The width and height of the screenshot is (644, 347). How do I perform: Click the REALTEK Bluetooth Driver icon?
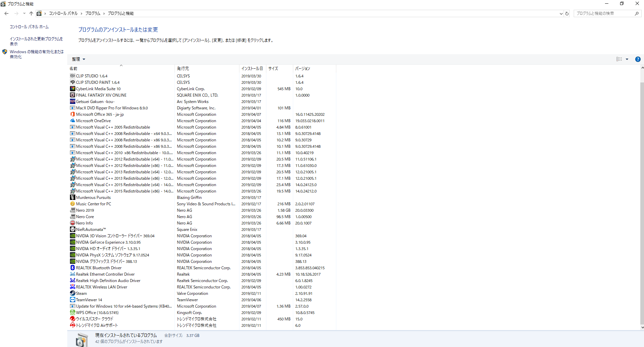(72, 268)
